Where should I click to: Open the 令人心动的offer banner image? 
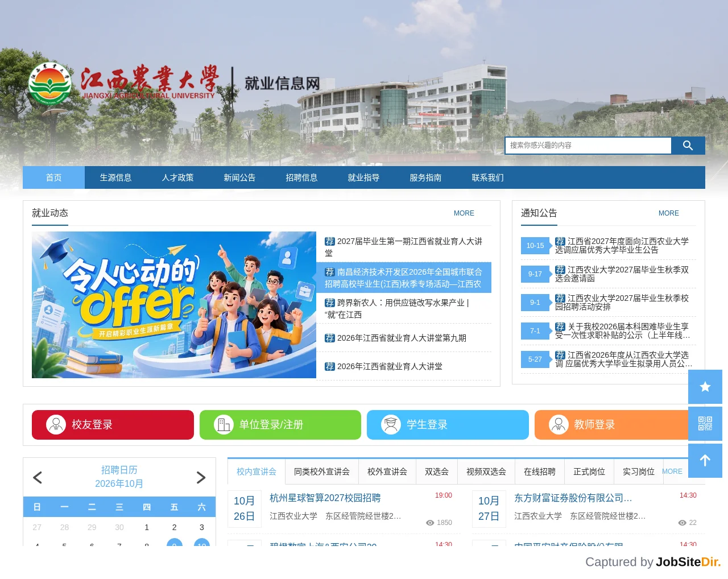coord(174,305)
